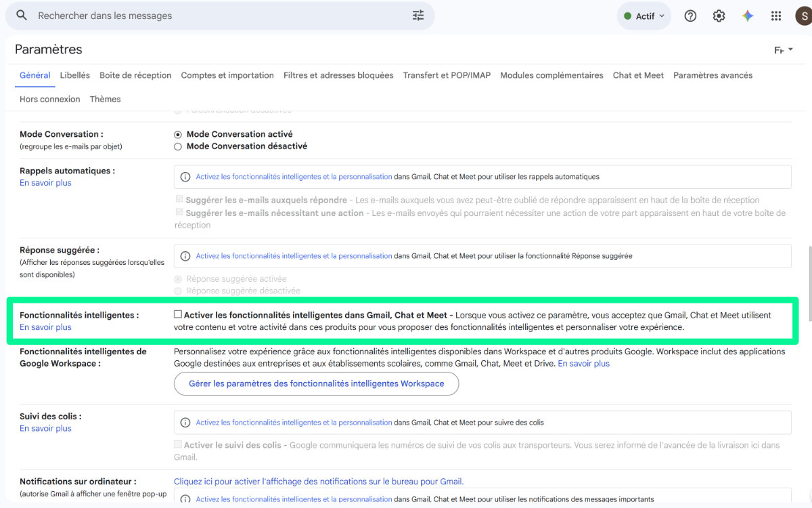
Task: Click activation link in Suivi des colis notice
Action: pos(294,423)
